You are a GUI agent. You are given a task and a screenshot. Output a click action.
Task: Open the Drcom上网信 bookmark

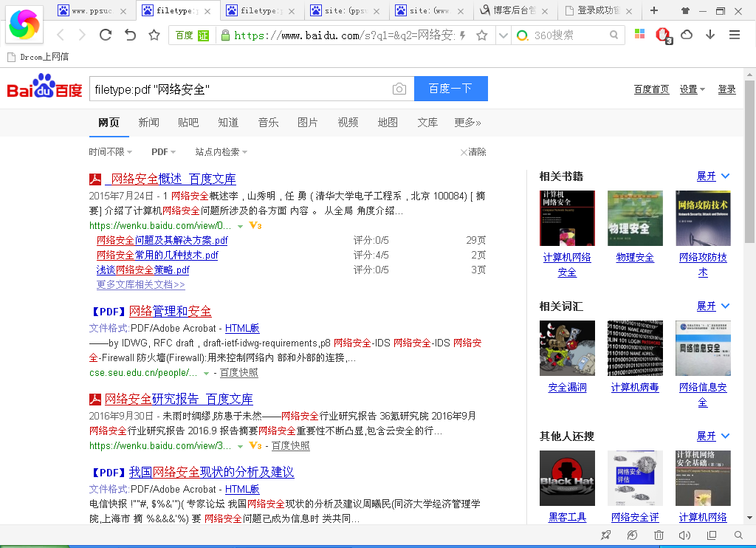coord(38,57)
